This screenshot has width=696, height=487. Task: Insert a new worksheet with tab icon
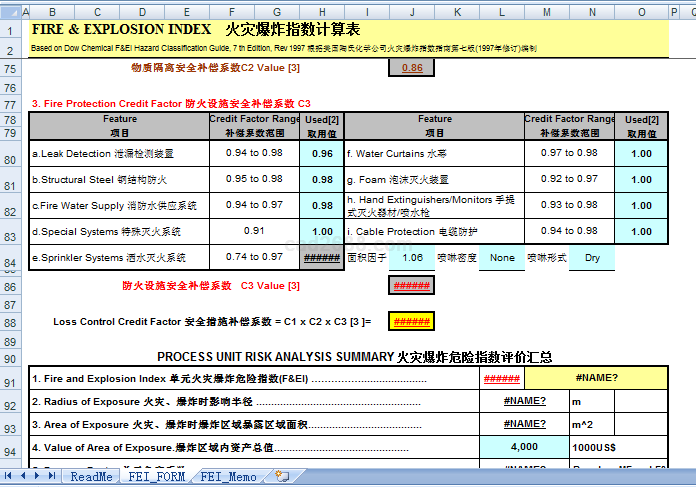pyautogui.click(x=283, y=477)
